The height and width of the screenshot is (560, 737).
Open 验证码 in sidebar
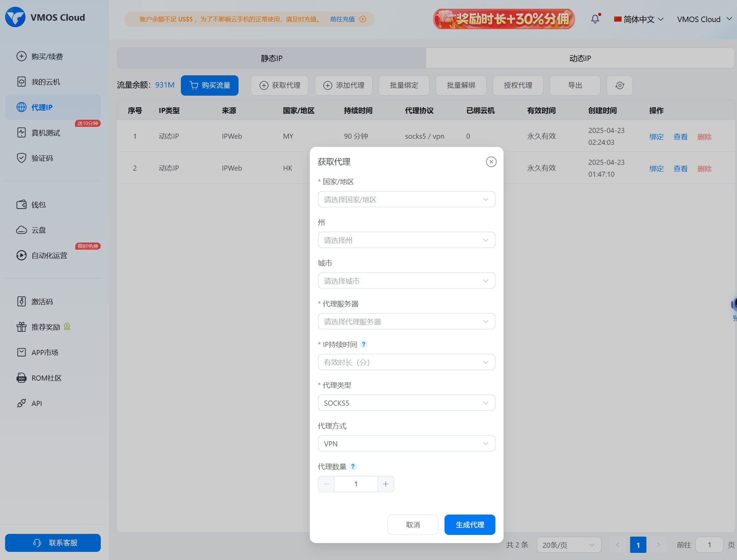[53, 158]
